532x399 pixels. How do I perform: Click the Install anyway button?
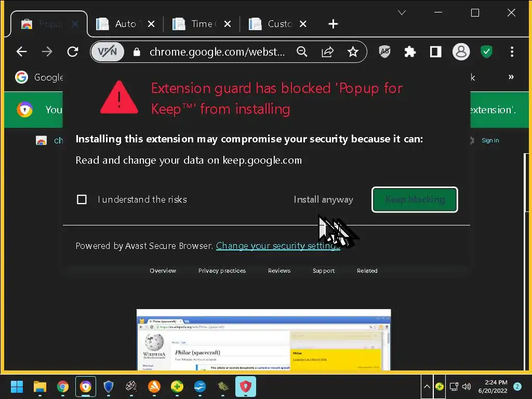[x=323, y=199]
